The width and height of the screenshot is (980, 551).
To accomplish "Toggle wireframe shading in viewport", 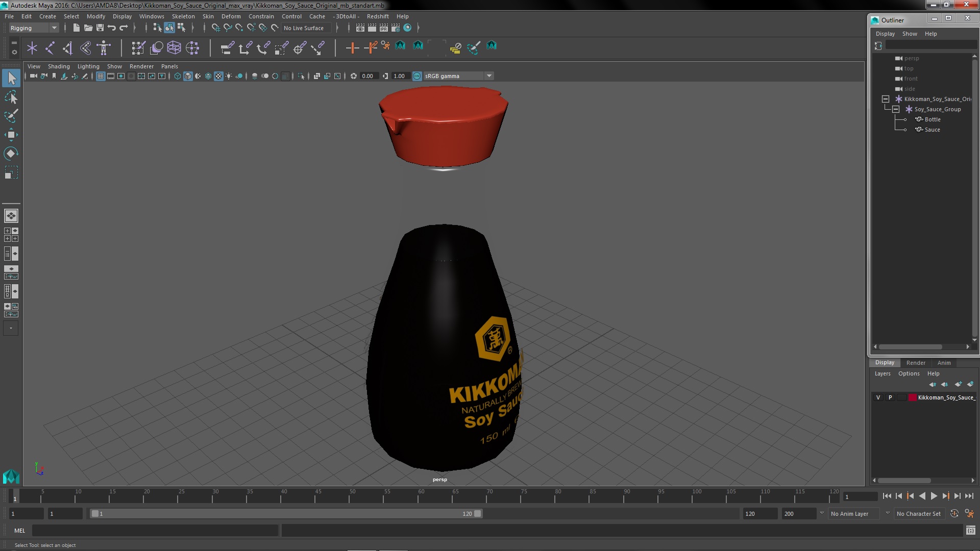I will pyautogui.click(x=178, y=76).
